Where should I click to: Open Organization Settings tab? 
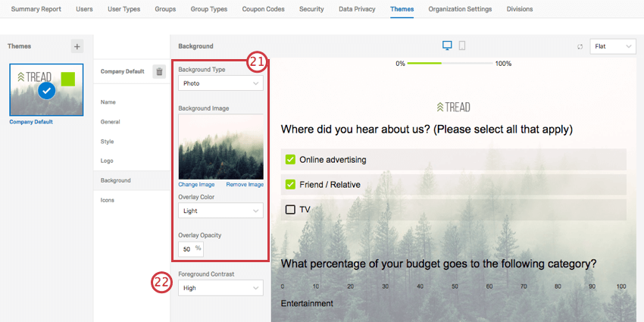coord(460,9)
